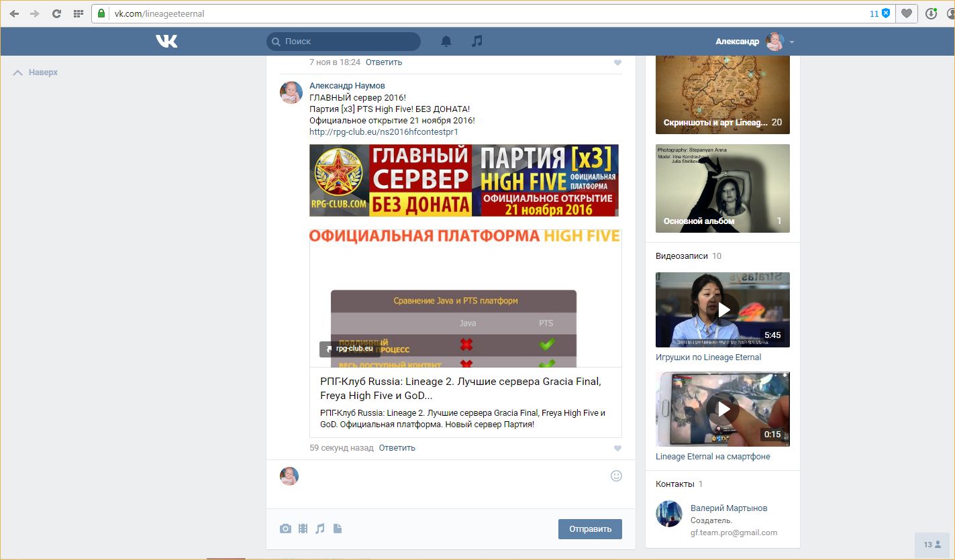The width and height of the screenshot is (955, 560).
Task: Click the gf.team.pro@gmail.com email
Action: click(x=734, y=533)
